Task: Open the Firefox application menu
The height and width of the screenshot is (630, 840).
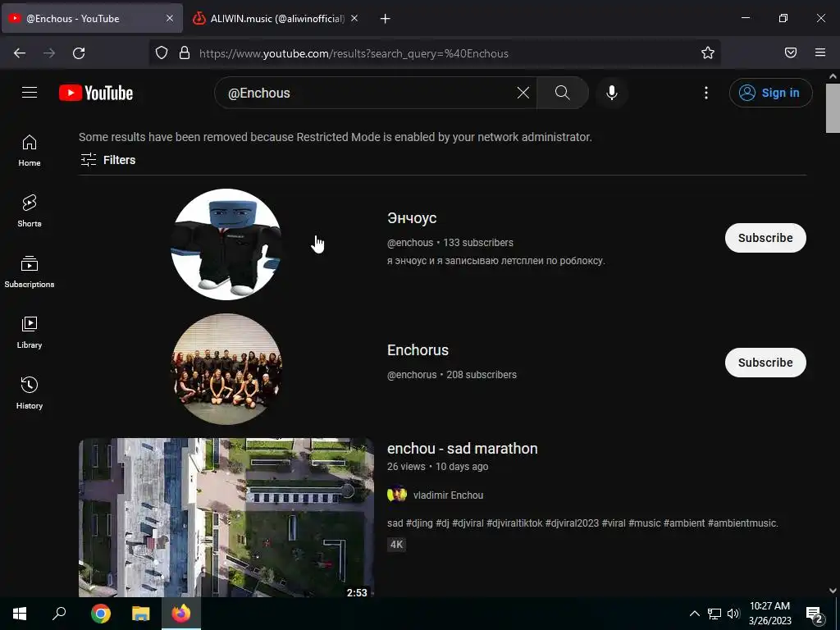Action: (820, 52)
